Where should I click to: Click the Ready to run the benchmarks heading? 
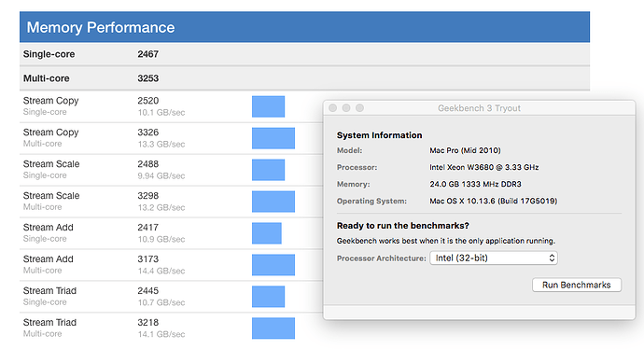click(402, 226)
